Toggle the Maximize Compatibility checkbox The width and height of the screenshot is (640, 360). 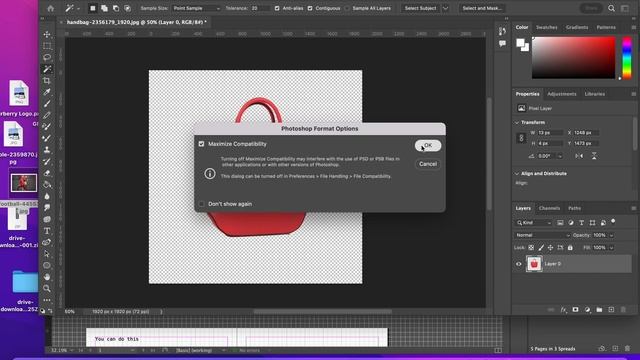(201, 144)
